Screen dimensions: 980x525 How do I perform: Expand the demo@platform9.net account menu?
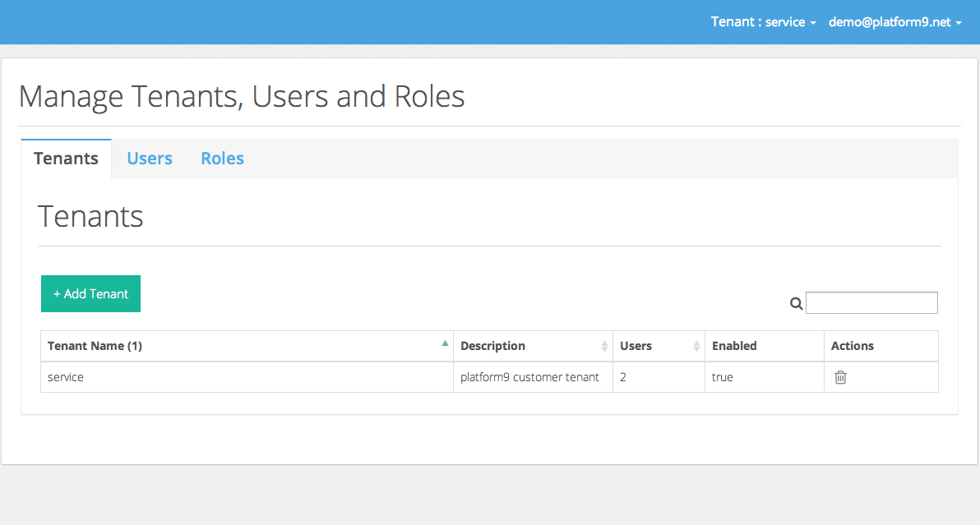894,22
